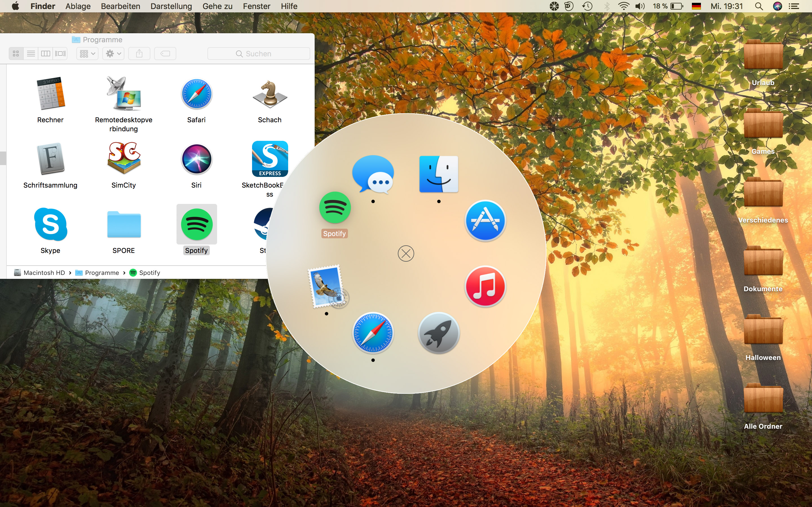The height and width of the screenshot is (507, 812).
Task: Click the Suchen search field
Action: pos(258,54)
